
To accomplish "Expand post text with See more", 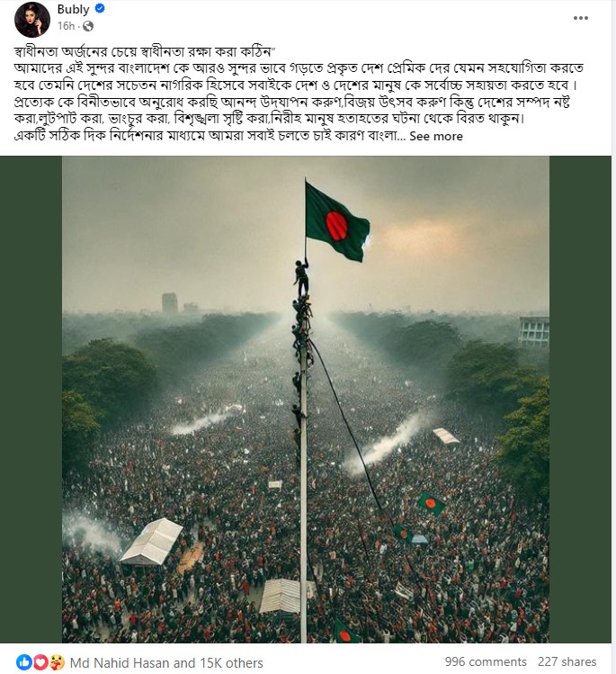I will (x=436, y=136).
